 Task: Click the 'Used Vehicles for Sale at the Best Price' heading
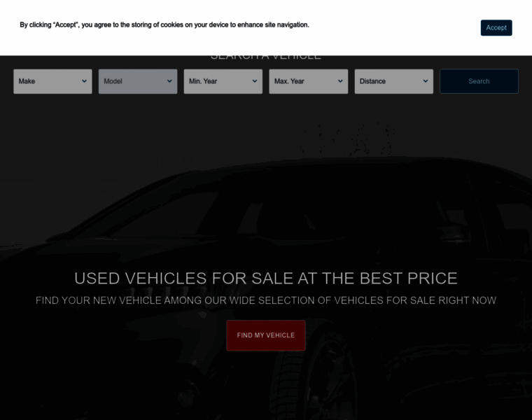(x=266, y=279)
